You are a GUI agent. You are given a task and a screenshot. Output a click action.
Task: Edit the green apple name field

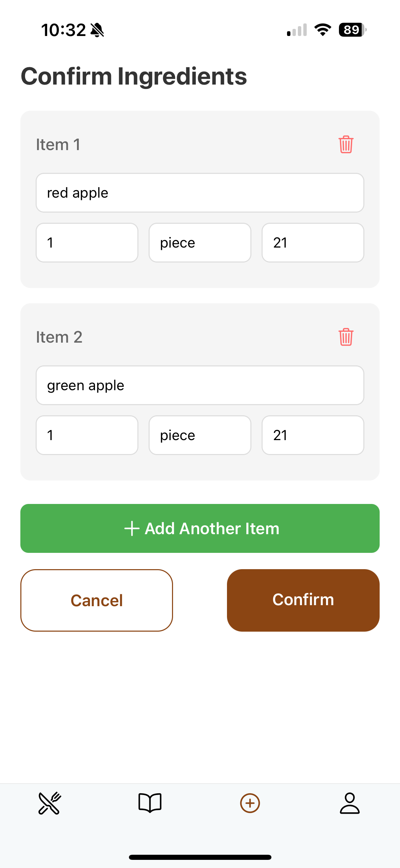pyautogui.click(x=200, y=385)
